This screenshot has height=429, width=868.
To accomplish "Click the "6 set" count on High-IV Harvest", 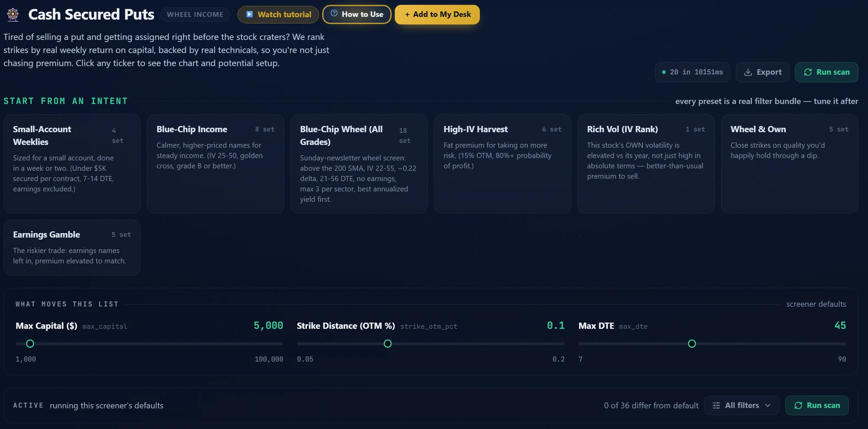I will (552, 129).
